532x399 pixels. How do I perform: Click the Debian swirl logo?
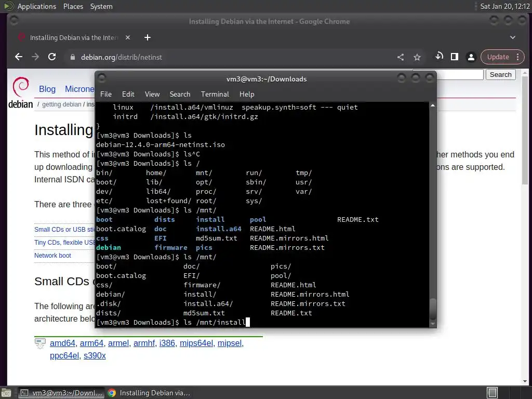(21, 87)
